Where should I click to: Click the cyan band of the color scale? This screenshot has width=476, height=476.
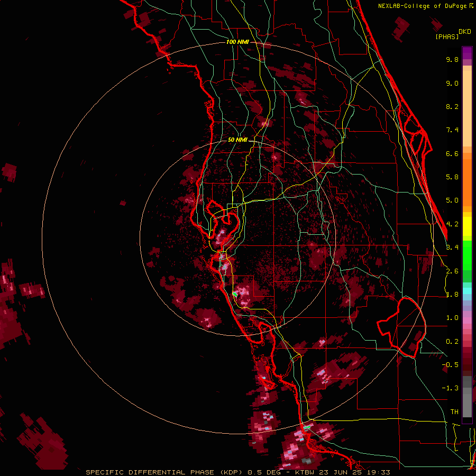tap(467, 291)
